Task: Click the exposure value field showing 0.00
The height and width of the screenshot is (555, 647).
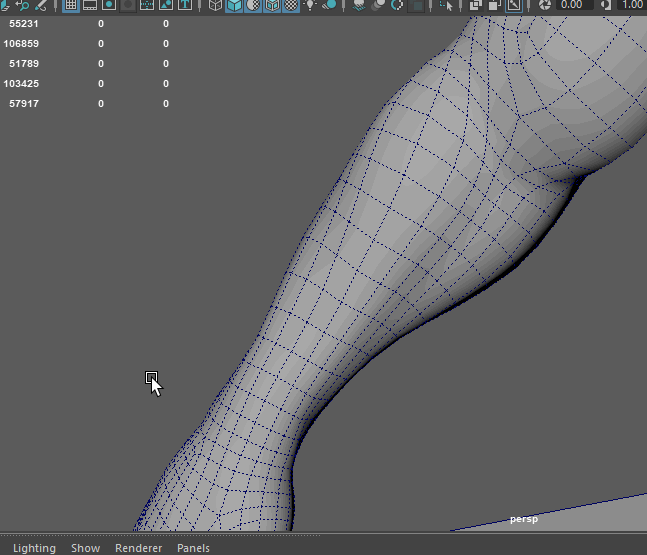Action: coord(571,5)
